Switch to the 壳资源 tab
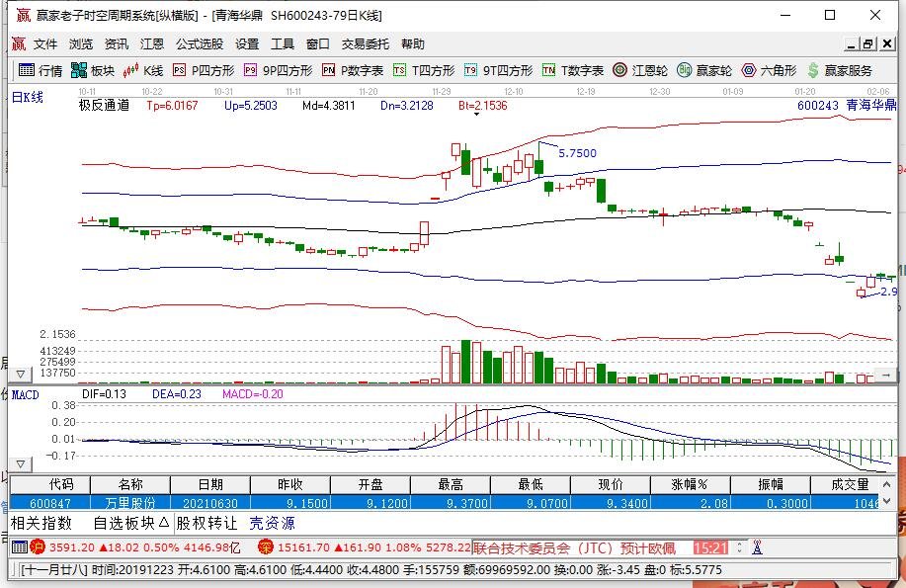906x588 pixels. [x=272, y=523]
